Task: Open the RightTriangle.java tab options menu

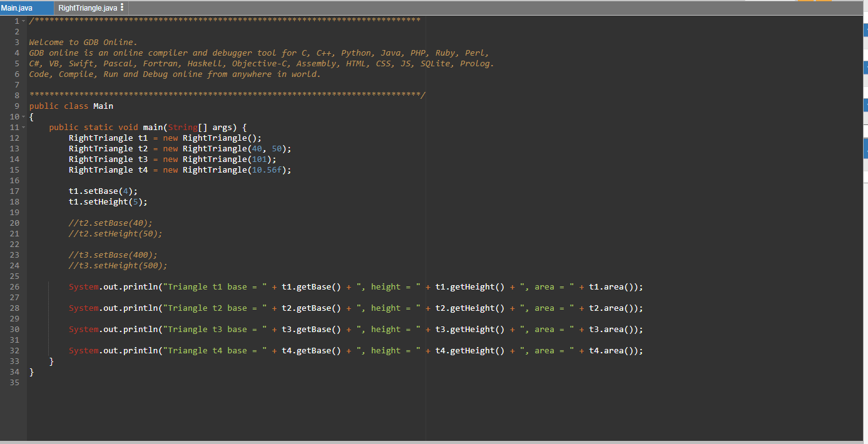Action: [x=121, y=8]
